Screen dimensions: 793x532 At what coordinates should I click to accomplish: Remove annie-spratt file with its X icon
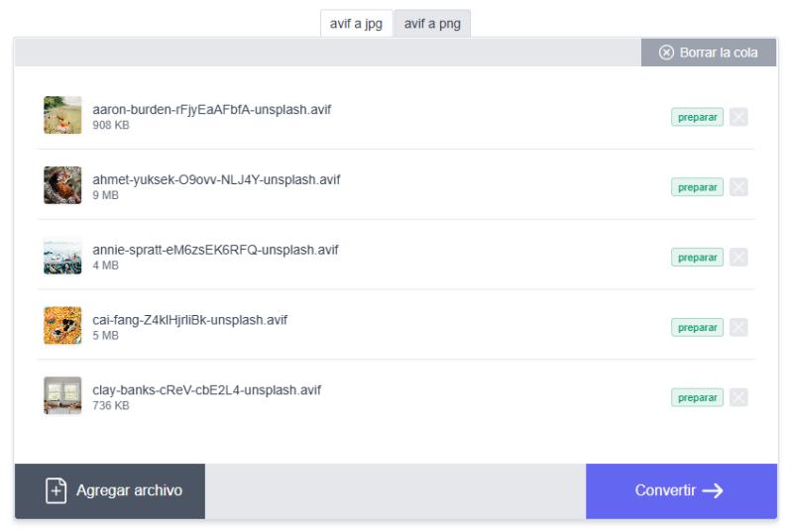click(738, 258)
